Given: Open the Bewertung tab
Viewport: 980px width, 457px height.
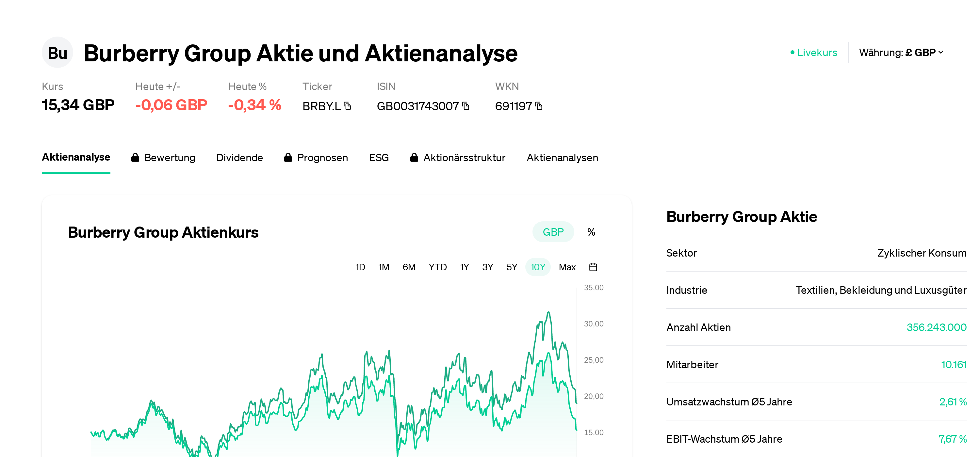Looking at the screenshot, I should point(170,157).
